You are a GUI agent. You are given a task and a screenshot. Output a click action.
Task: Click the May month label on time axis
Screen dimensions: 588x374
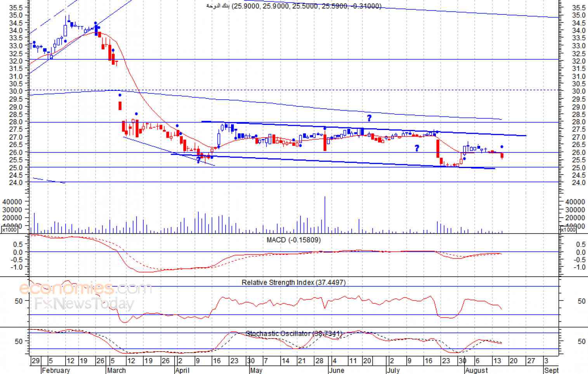(x=256, y=370)
